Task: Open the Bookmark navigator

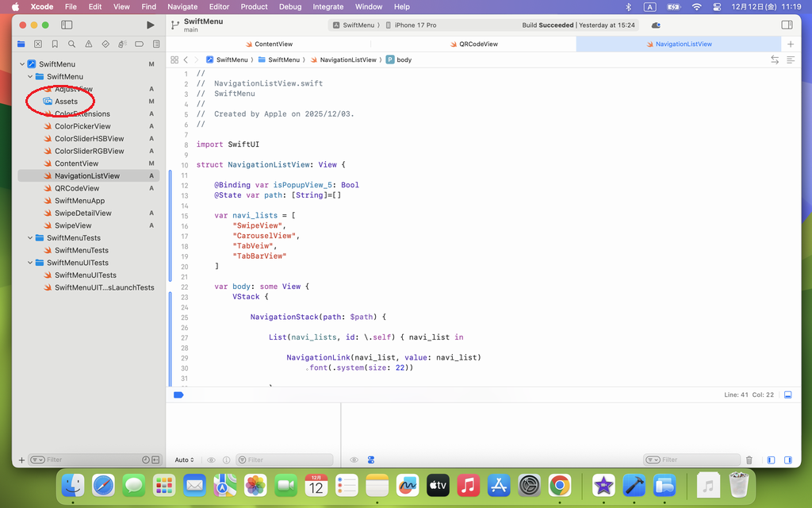Action: point(55,44)
